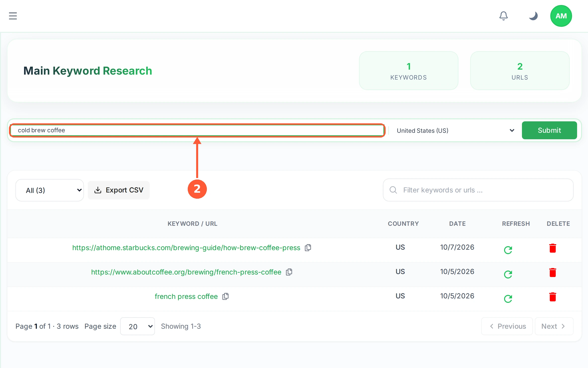The height and width of the screenshot is (368, 588).
Task: Open the AM user avatar menu
Action: (x=561, y=16)
